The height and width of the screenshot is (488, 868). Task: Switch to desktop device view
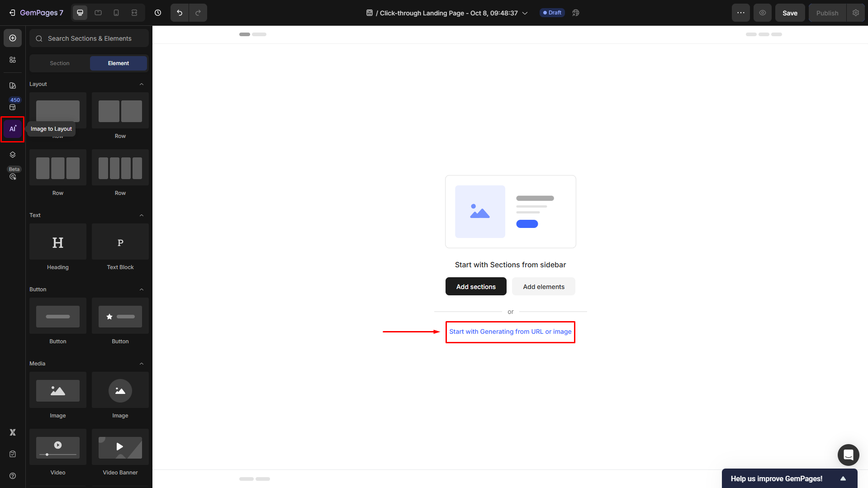(x=80, y=13)
